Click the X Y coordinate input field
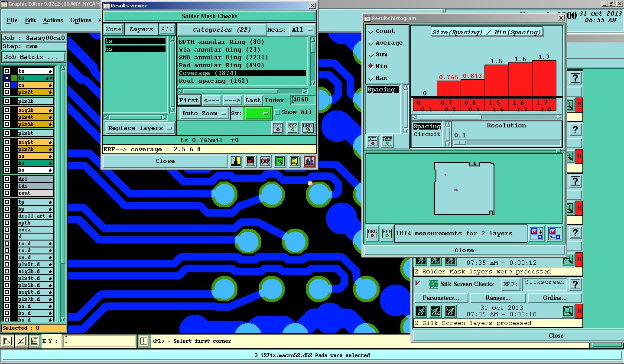The height and width of the screenshot is (364, 624). pos(99,341)
